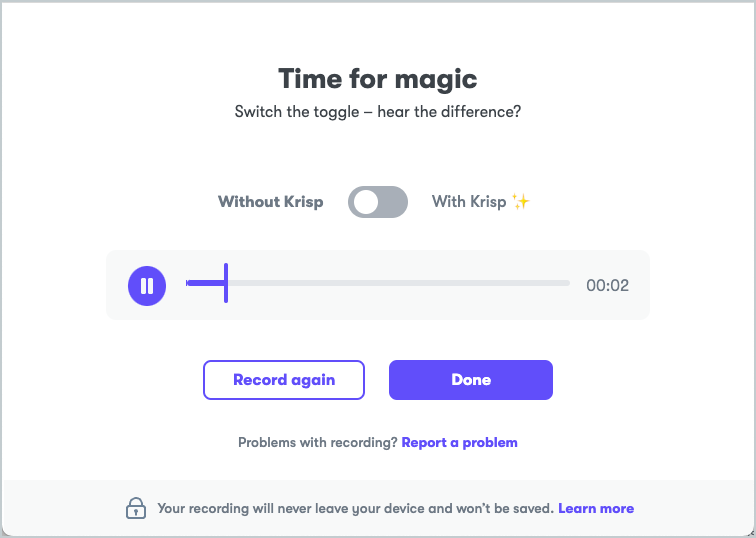
Task: Click the purple played portion of progress bar
Action: [x=205, y=283]
